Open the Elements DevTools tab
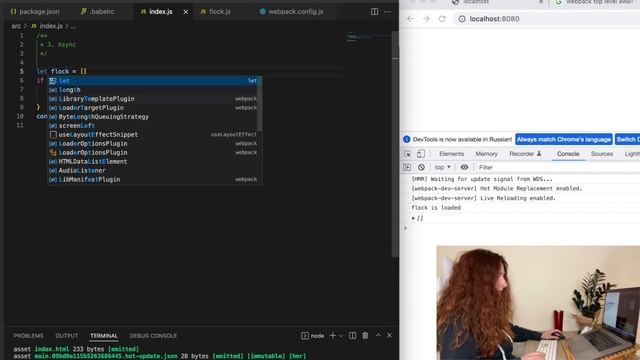 (451, 154)
